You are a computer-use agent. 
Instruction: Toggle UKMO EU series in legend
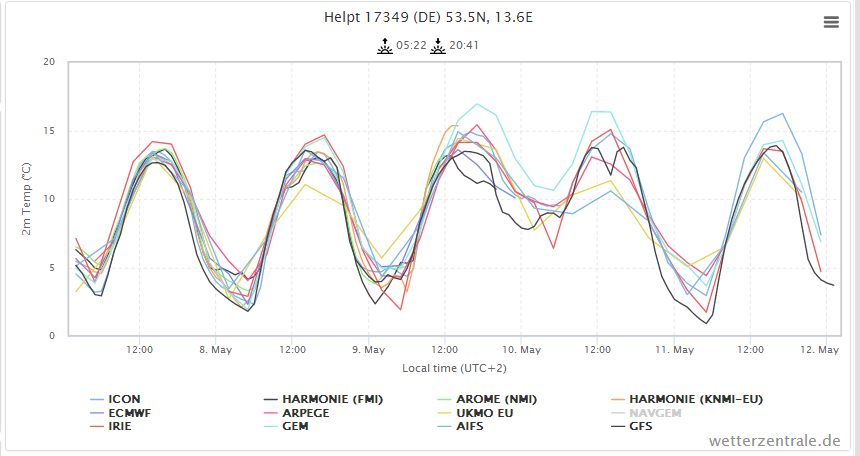tap(484, 413)
